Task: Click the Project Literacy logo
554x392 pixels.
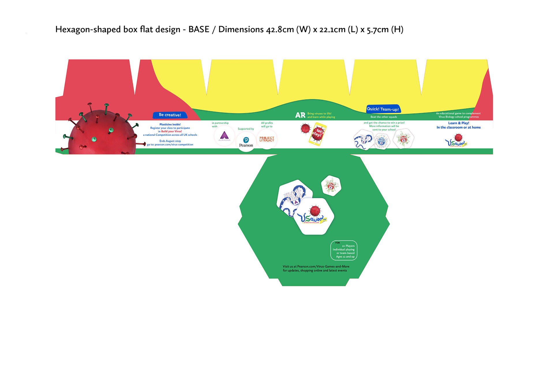Action: click(267, 139)
